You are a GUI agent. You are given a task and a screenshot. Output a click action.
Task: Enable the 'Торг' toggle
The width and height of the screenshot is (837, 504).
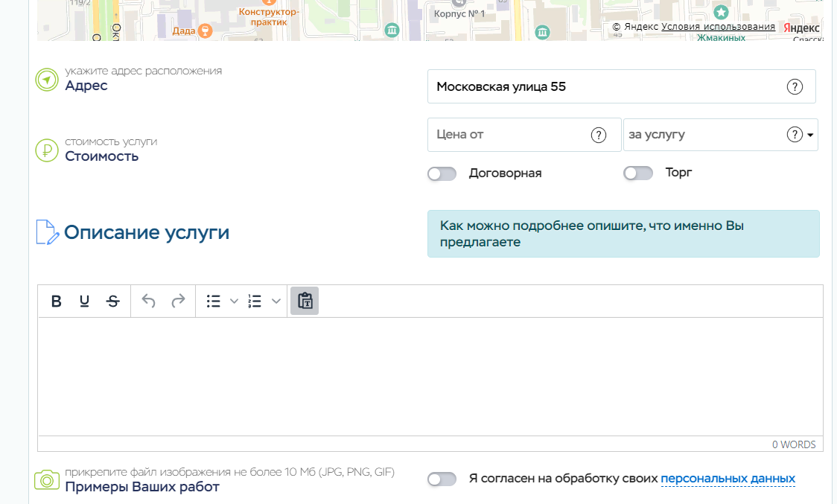pyautogui.click(x=638, y=173)
